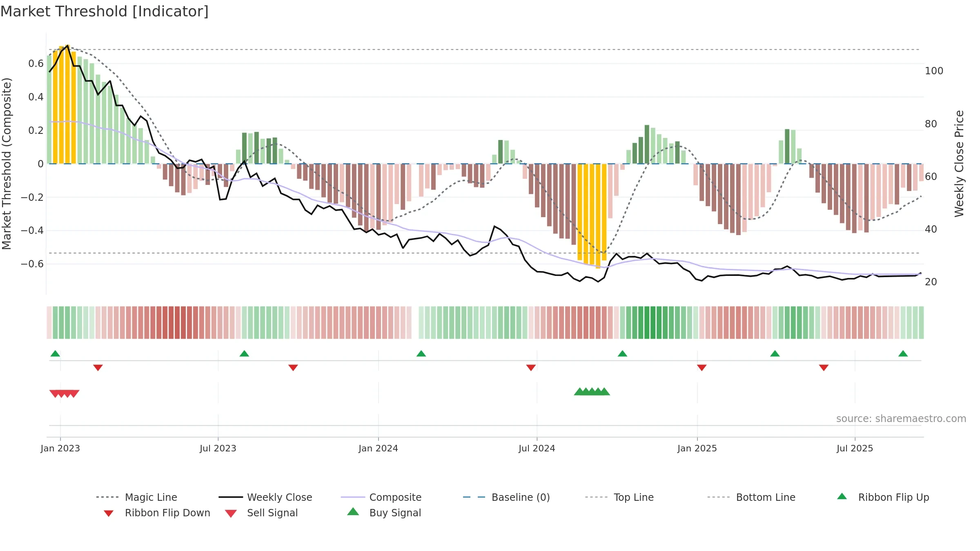This screenshot has width=980, height=551.
Task: Click the 100 right axis tick label
Action: click(x=934, y=71)
